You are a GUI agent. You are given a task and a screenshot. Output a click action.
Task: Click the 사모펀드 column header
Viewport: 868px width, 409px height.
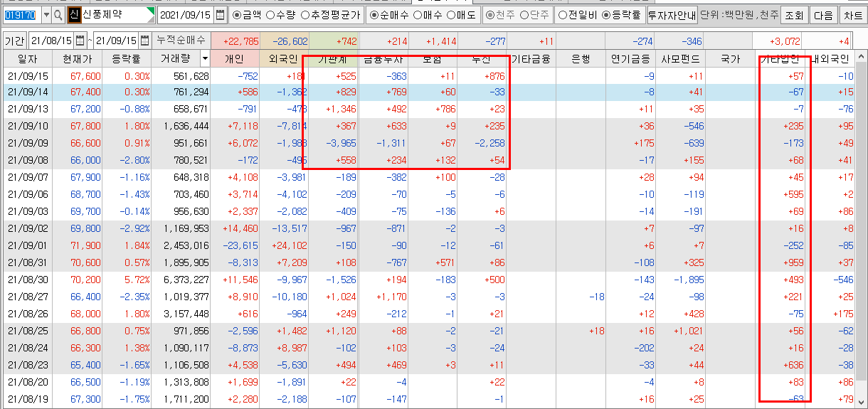click(679, 60)
